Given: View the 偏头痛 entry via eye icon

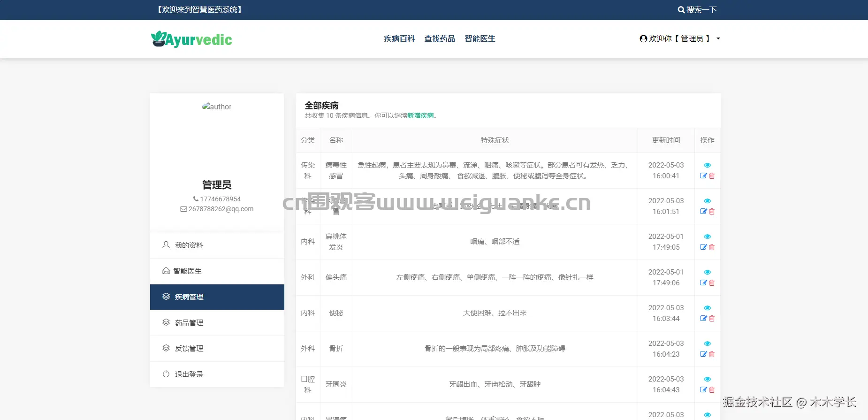Looking at the screenshot, I should [708, 272].
